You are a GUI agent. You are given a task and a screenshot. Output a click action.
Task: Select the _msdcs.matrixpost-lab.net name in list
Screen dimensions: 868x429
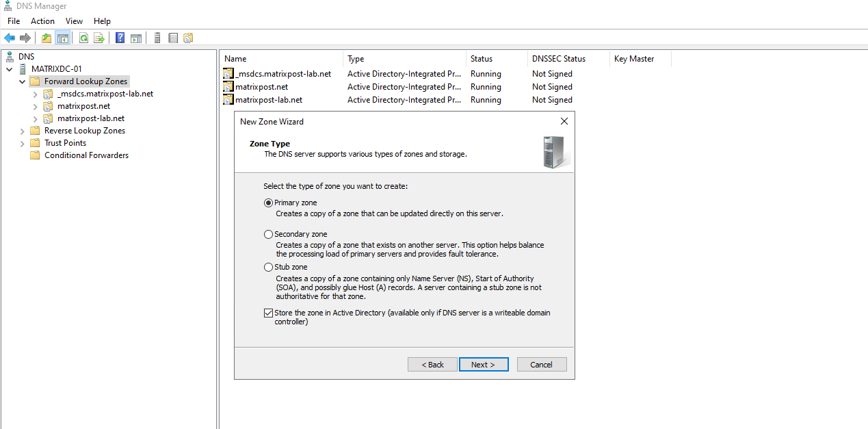click(x=283, y=74)
